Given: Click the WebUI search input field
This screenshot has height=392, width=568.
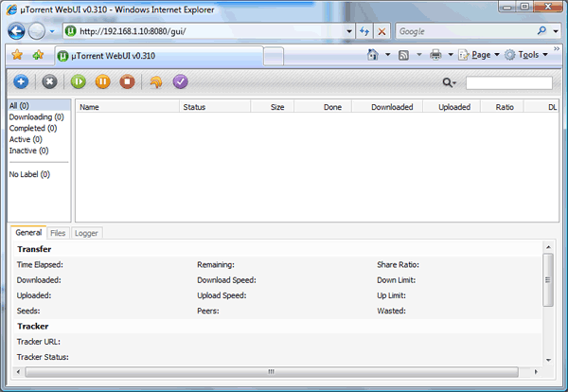Looking at the screenshot, I should (x=509, y=83).
